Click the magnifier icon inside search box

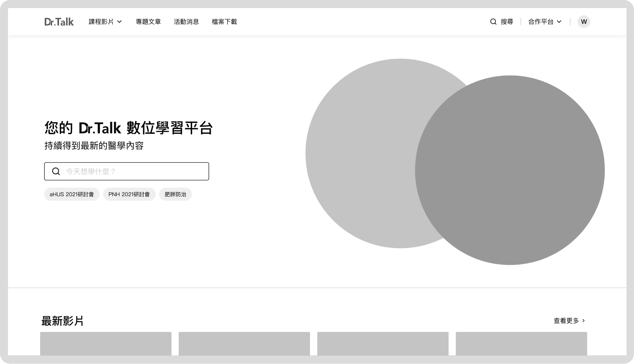click(x=56, y=171)
